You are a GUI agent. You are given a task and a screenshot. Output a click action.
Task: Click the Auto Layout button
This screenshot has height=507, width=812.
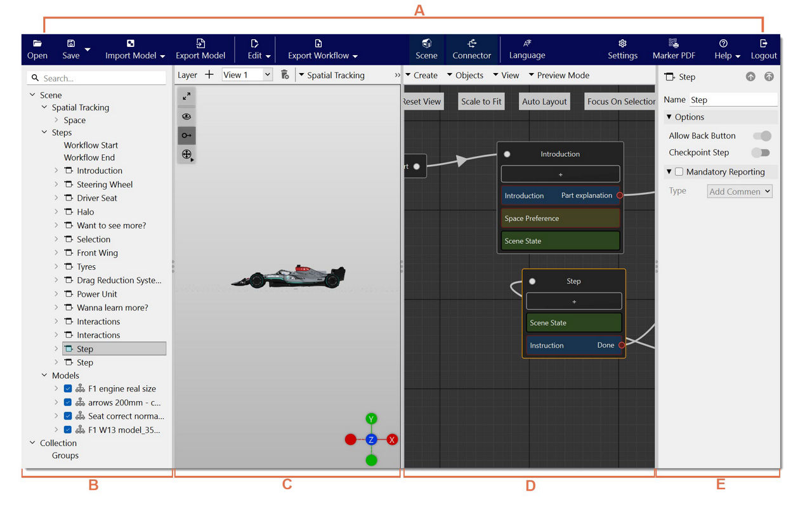click(544, 102)
